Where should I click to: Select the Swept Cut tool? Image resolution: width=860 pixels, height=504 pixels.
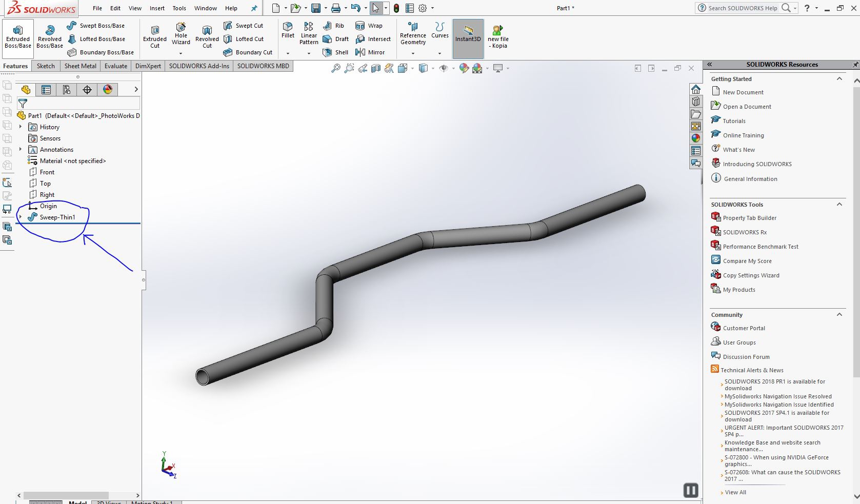[x=244, y=26]
